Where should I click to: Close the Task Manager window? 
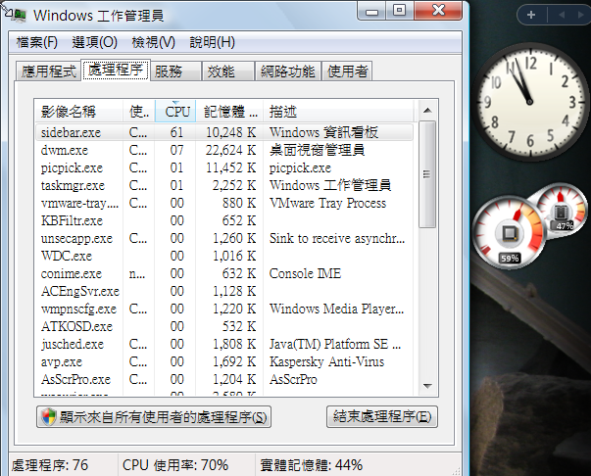click(x=438, y=11)
